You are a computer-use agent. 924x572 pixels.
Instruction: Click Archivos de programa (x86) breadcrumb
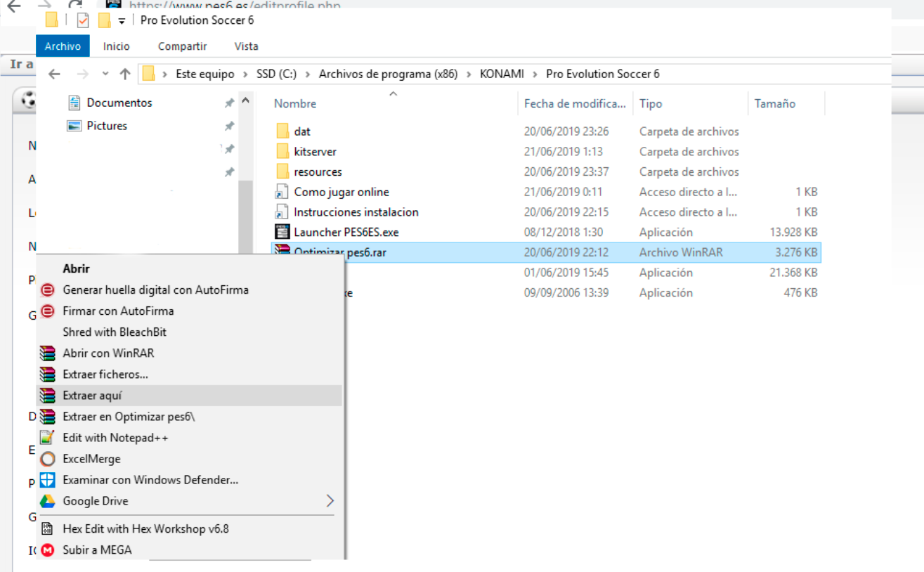(389, 74)
